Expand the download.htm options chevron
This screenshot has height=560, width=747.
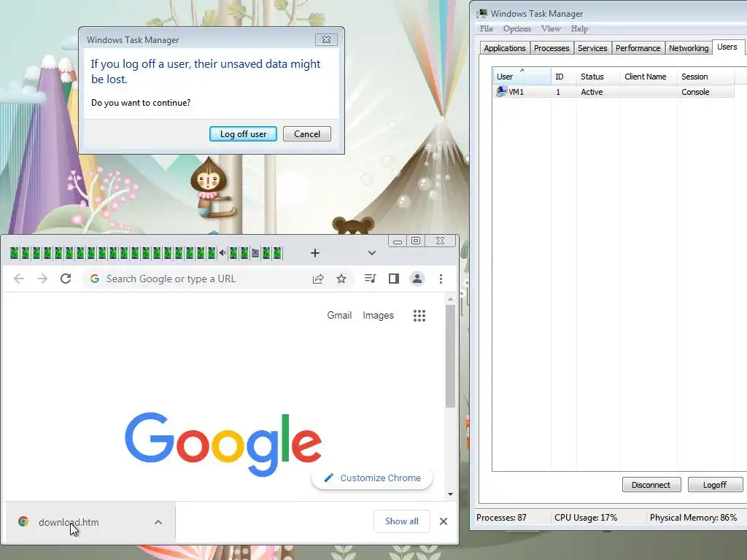pyautogui.click(x=158, y=522)
